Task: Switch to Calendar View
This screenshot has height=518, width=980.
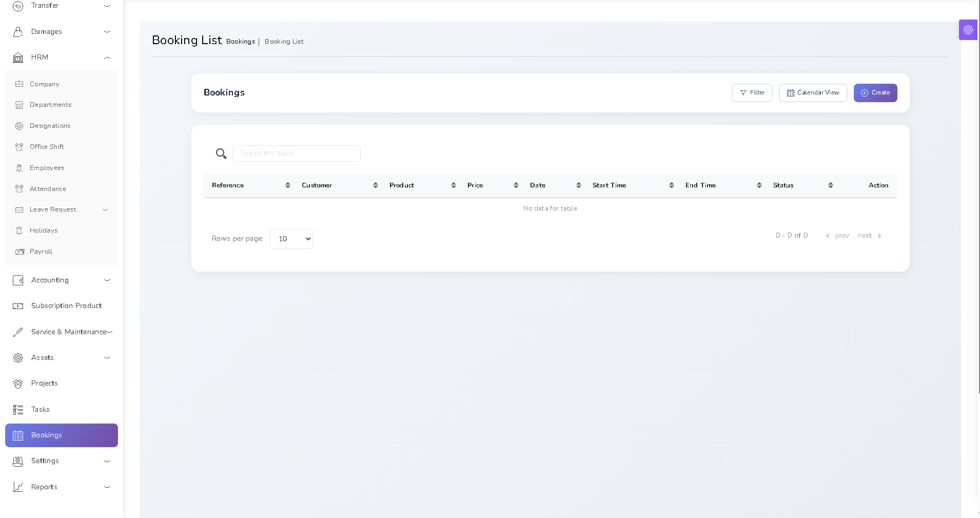Action: coord(813,93)
